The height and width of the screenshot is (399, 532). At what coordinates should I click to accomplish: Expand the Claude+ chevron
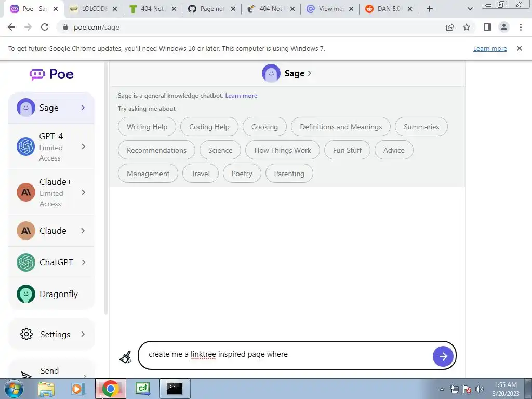coord(83,192)
